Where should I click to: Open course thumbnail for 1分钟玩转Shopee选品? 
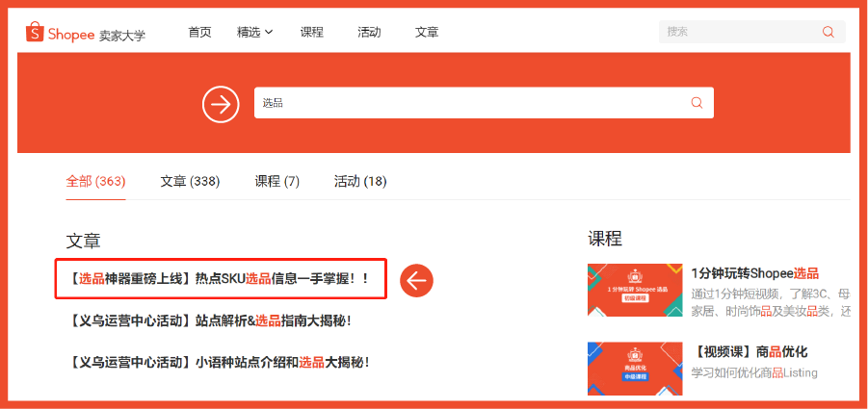pos(635,290)
